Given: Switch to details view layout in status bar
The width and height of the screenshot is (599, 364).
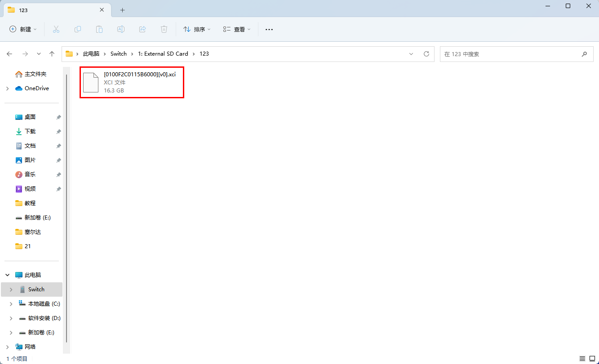Looking at the screenshot, I should [582, 359].
